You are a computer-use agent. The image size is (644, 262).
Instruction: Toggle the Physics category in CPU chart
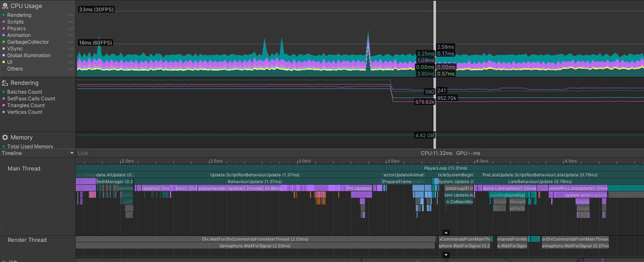point(3,28)
